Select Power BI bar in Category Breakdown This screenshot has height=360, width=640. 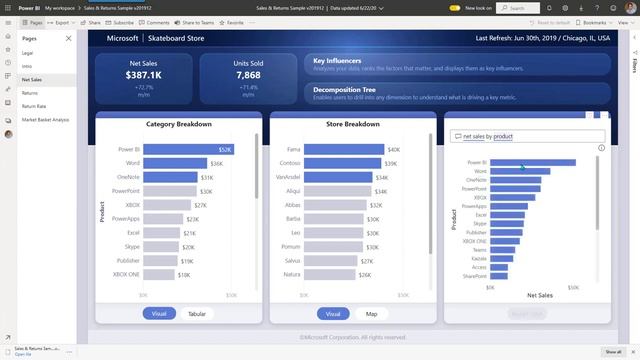(x=189, y=149)
